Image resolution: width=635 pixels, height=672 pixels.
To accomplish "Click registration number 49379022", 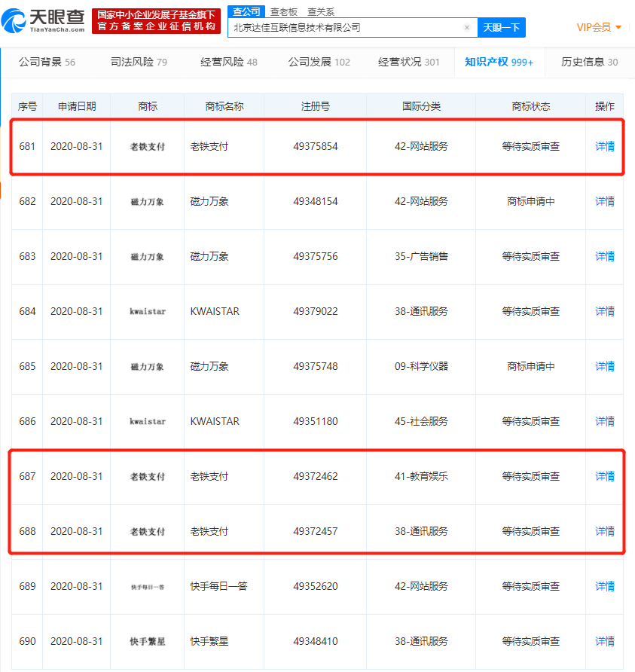I will coord(316,311).
